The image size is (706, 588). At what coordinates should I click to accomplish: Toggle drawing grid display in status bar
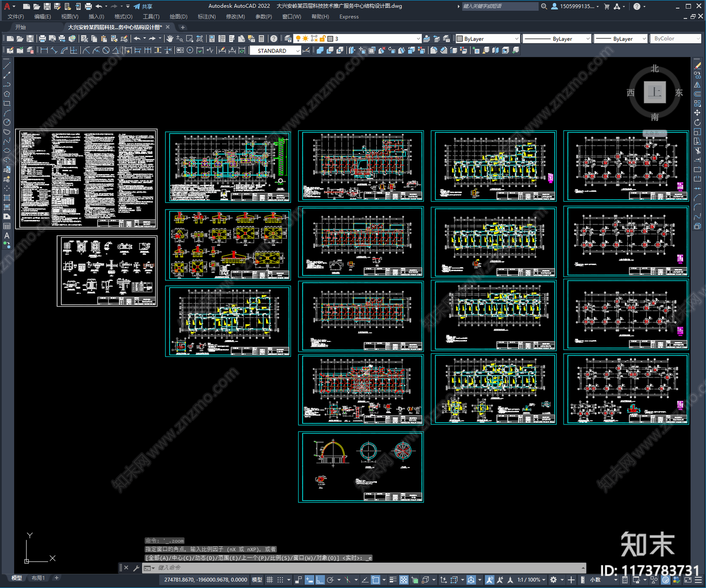pyautogui.click(x=270, y=580)
